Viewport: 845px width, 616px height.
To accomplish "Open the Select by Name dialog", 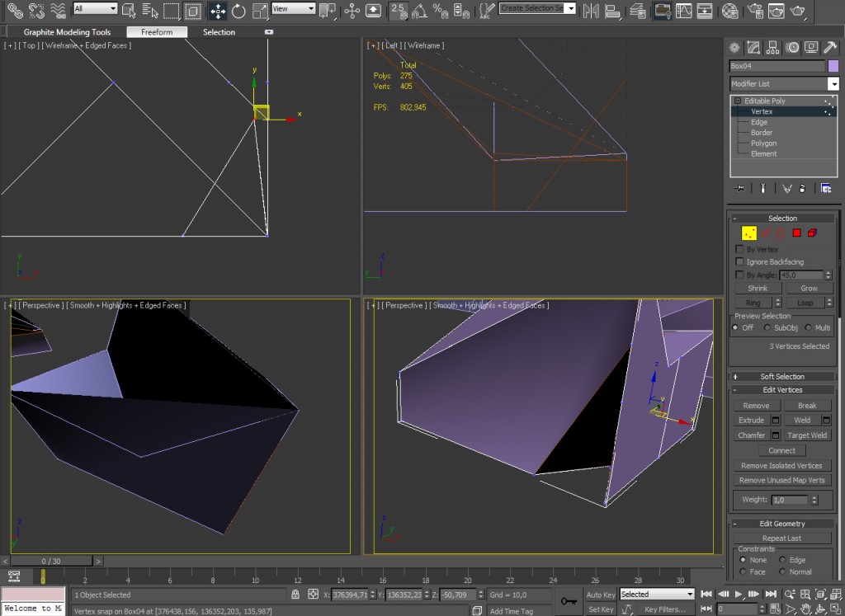I will coord(150,10).
